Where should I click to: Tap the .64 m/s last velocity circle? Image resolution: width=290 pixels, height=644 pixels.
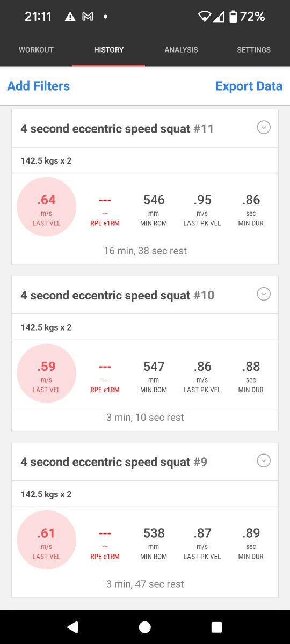[47, 207]
